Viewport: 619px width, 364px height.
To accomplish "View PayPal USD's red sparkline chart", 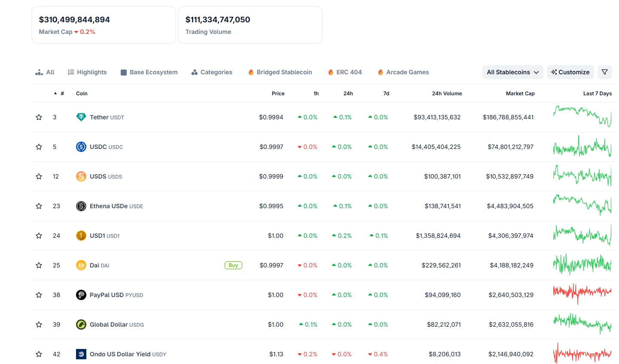I will tap(582, 294).
